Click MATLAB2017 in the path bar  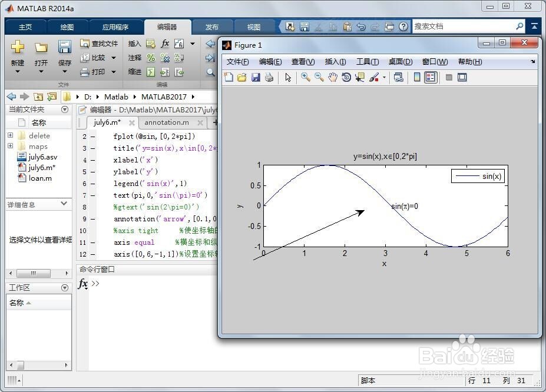(x=164, y=97)
